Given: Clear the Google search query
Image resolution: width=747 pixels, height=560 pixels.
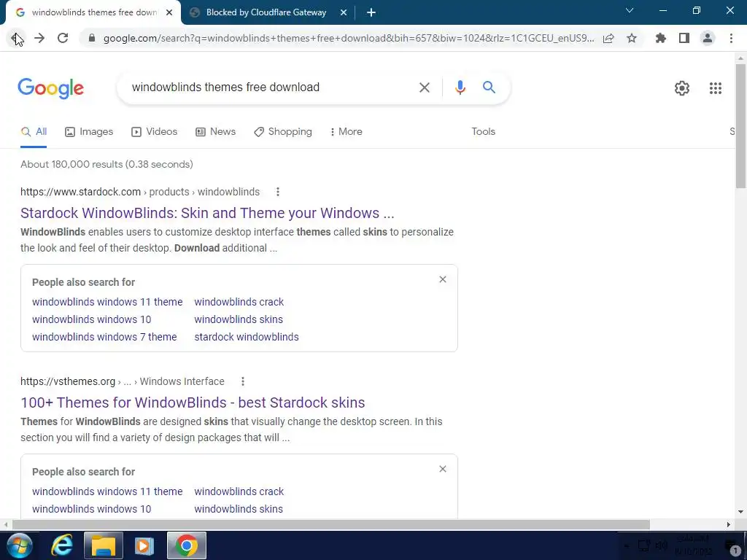Looking at the screenshot, I should coord(424,87).
